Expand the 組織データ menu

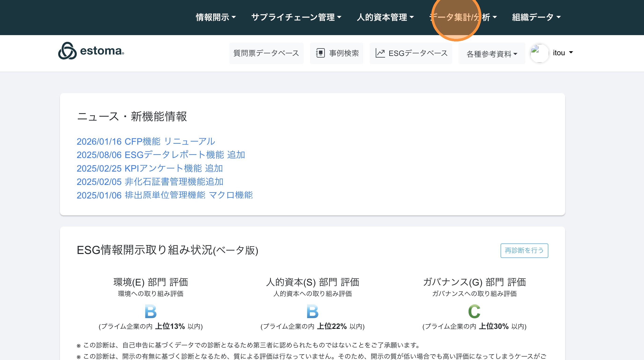tap(536, 17)
